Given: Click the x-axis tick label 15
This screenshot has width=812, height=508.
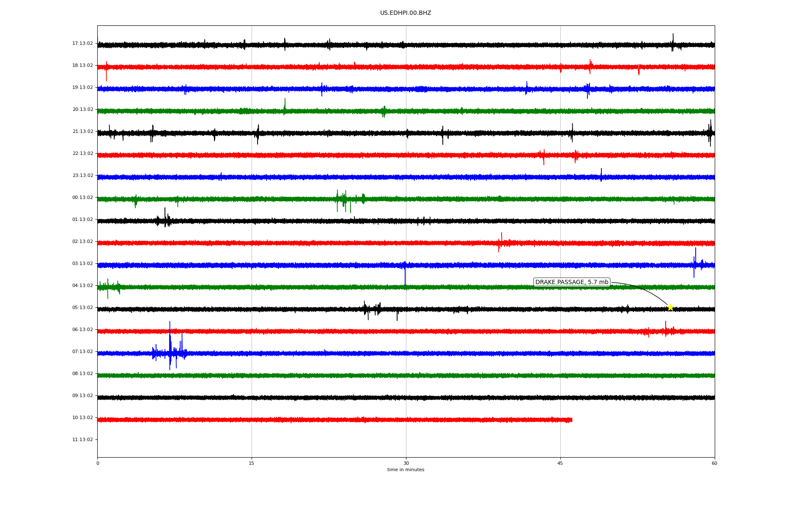Looking at the screenshot, I should point(252,463).
